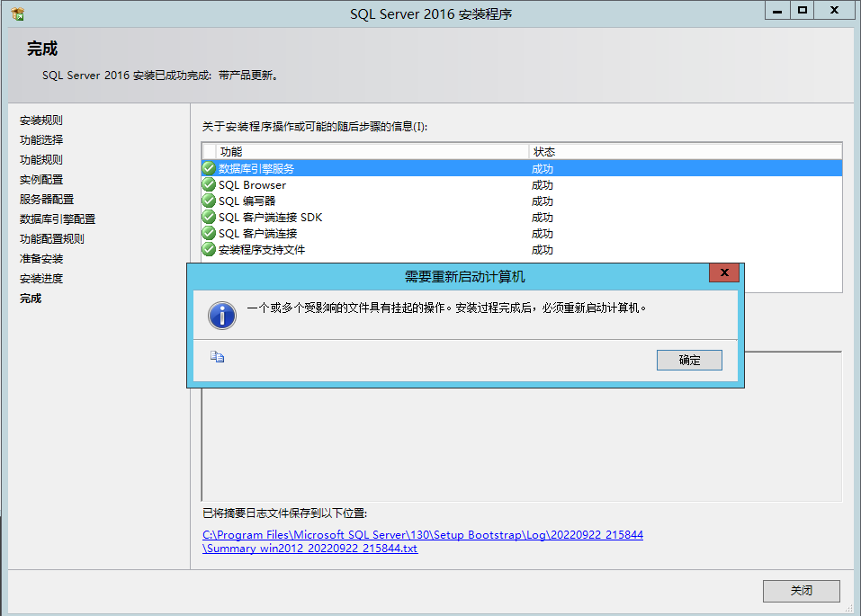
Task: Click the copy message icon in restart dialog
Action: pos(218,357)
